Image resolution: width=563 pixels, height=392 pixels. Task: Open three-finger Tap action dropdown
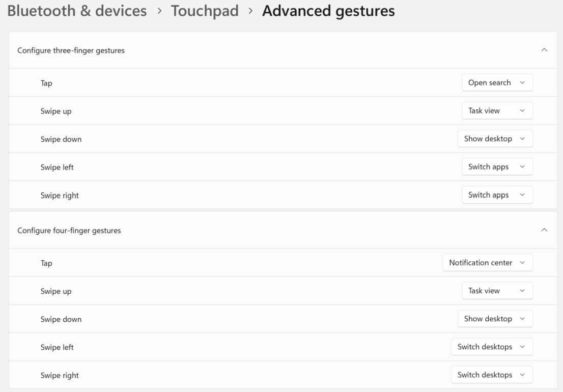497,83
